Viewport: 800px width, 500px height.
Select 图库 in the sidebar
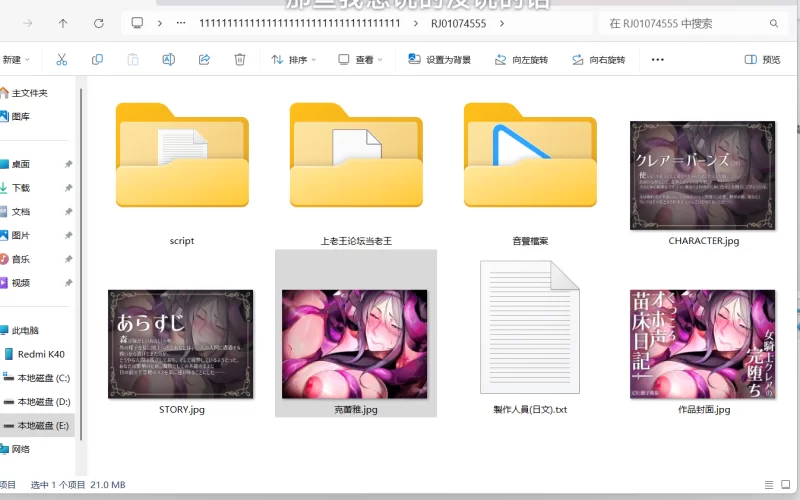click(20, 116)
